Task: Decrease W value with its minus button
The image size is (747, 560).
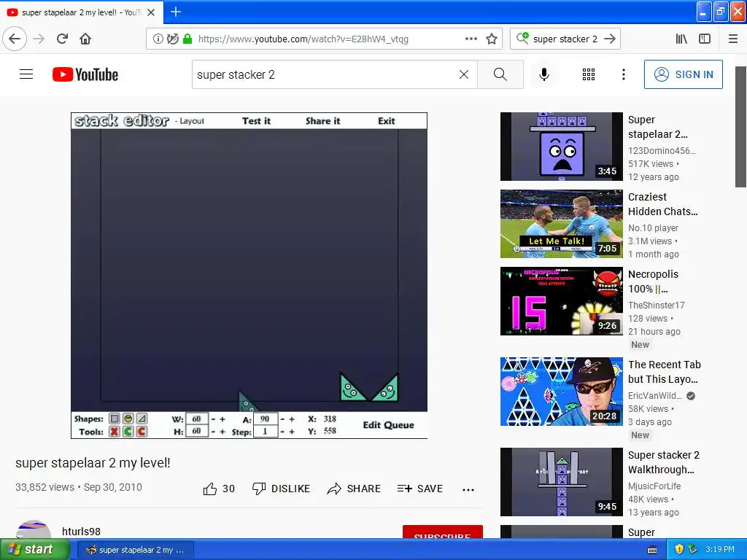Action: 214,419
